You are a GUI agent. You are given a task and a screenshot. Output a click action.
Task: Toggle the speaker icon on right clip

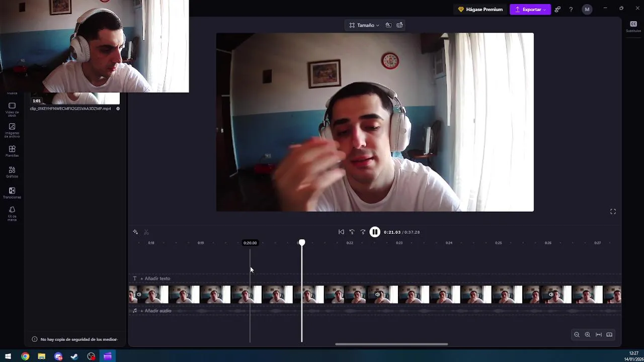[550, 295]
